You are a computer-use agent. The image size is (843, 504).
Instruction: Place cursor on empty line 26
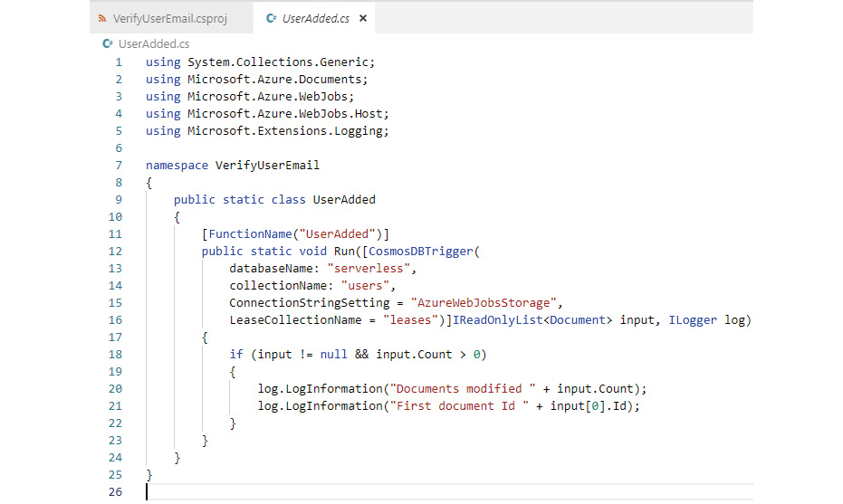[449, 492]
